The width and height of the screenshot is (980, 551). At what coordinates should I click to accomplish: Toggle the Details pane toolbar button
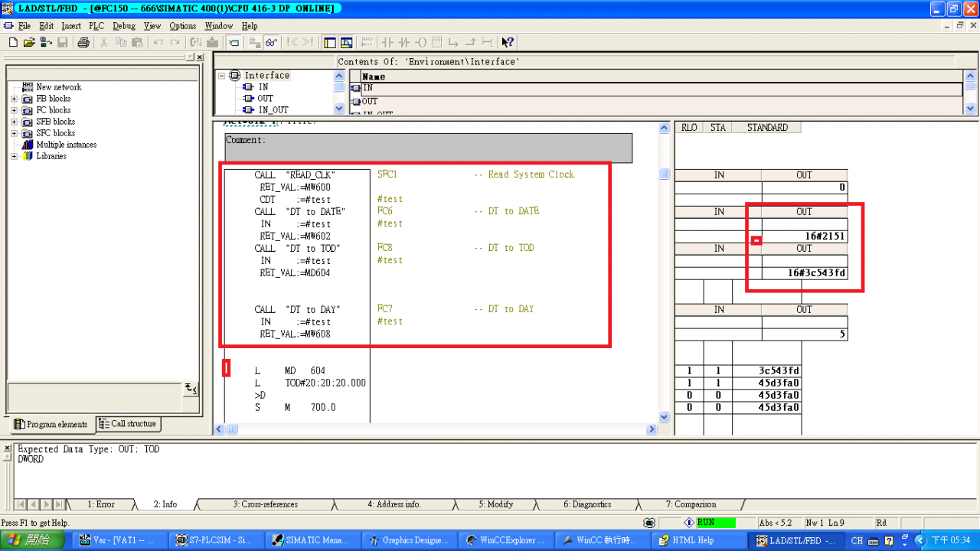click(346, 42)
